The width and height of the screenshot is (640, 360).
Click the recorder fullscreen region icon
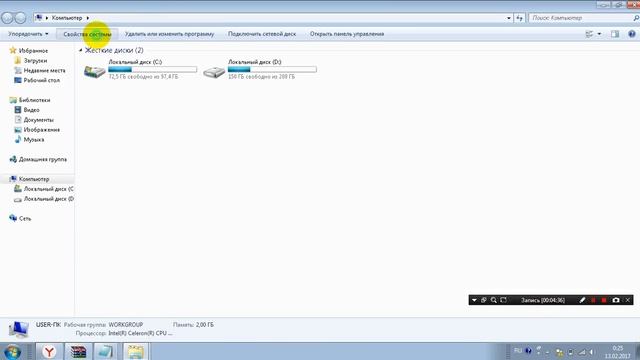pyautogui.click(x=503, y=300)
